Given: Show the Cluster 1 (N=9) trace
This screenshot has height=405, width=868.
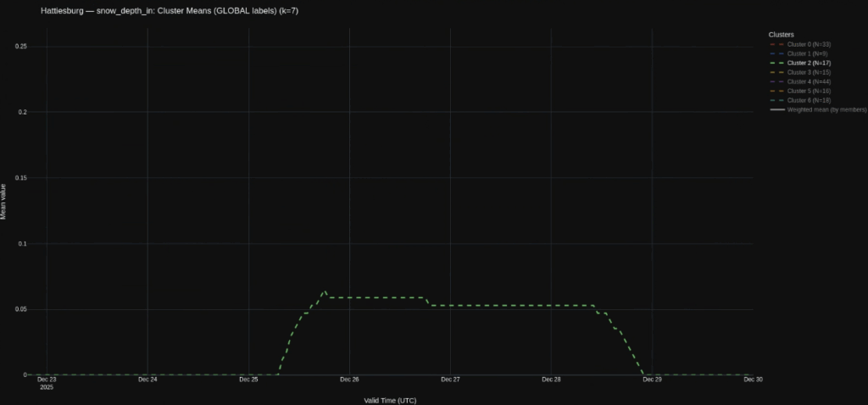Looking at the screenshot, I should tap(804, 53).
